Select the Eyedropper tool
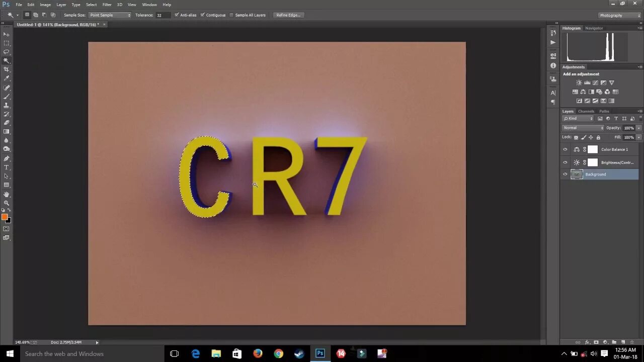Screen dimensions: 644x362 point(7,78)
